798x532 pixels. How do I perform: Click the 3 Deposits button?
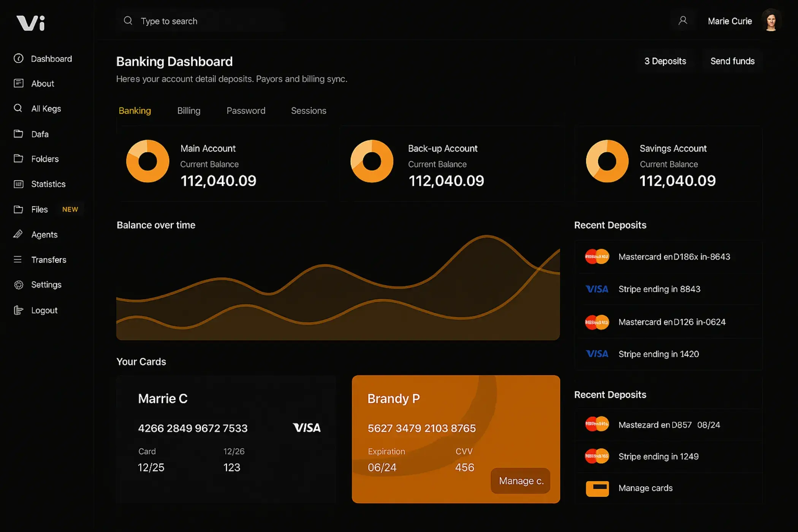[665, 61]
